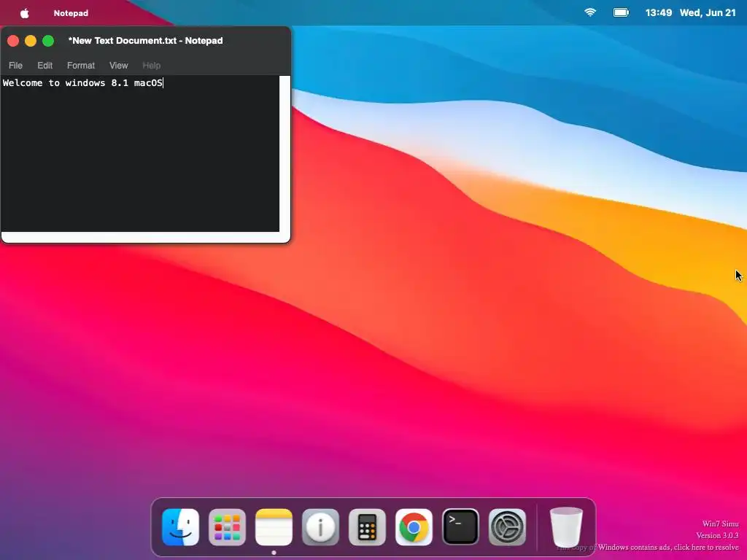Open Terminal from the dock
Image resolution: width=747 pixels, height=560 pixels.
[461, 526]
